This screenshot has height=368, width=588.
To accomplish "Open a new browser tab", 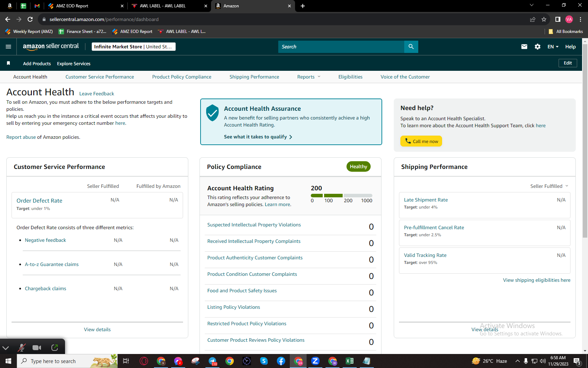I will point(303,6).
